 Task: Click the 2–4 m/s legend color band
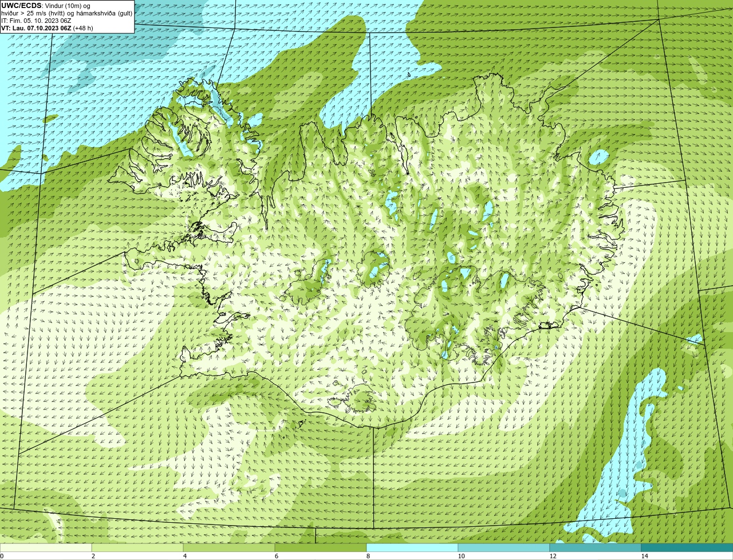[137, 547]
